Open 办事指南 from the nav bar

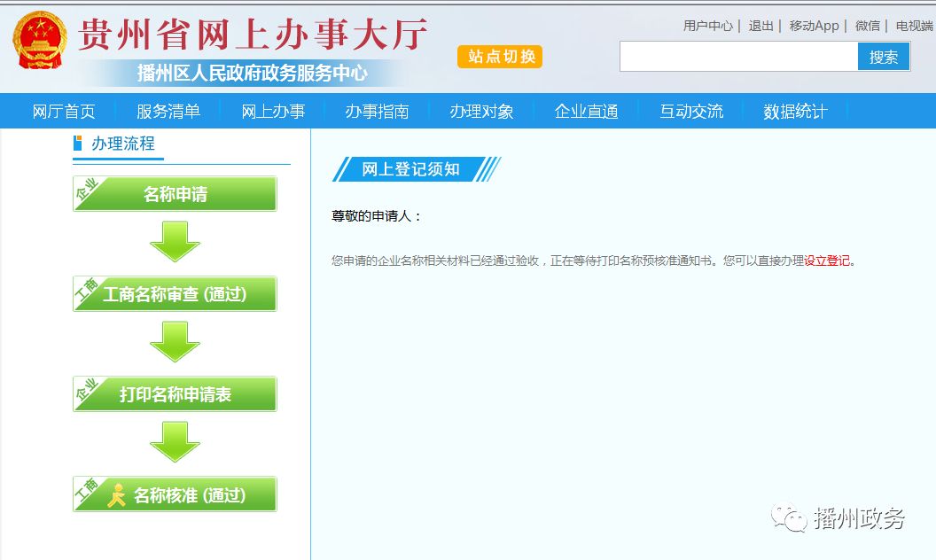coord(377,112)
